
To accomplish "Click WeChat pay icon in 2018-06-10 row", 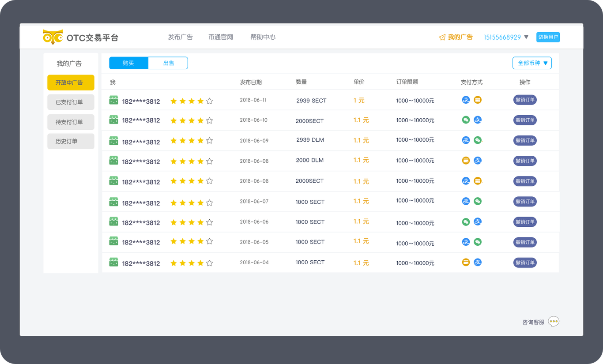I will 466,120.
